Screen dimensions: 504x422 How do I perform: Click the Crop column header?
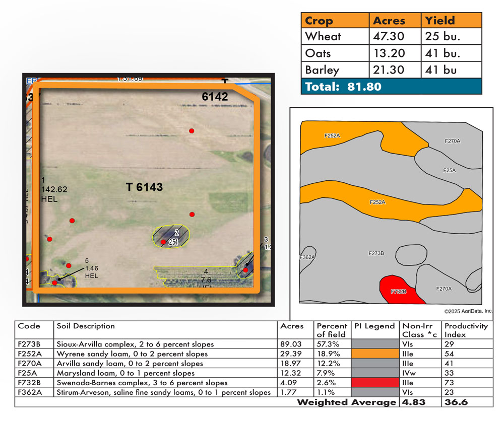click(x=318, y=21)
